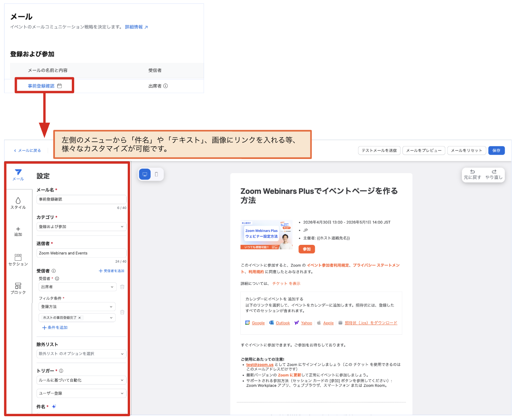Click the イベント参加者利用規定 link
This screenshot has width=515, height=420.
328,265
